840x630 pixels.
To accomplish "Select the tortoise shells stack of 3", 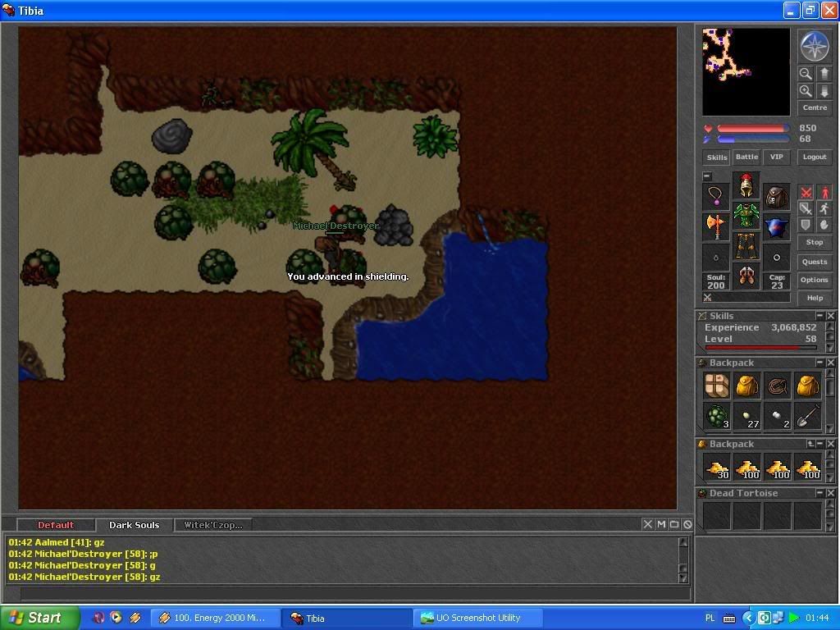I will click(x=716, y=416).
